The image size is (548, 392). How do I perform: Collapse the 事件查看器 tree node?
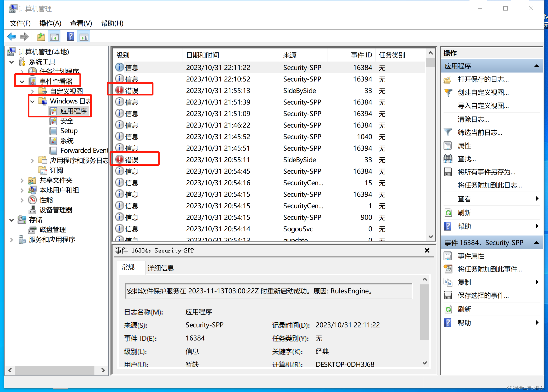click(22, 82)
